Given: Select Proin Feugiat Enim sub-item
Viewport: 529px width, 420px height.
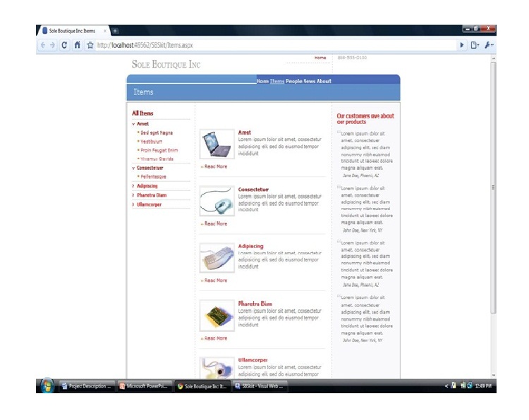Looking at the screenshot, I should (159, 150).
